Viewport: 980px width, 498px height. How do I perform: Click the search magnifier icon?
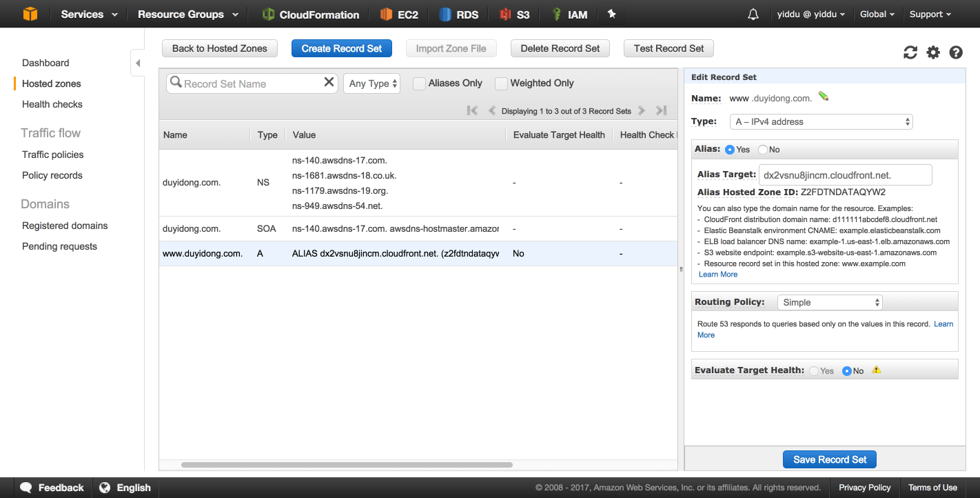176,83
